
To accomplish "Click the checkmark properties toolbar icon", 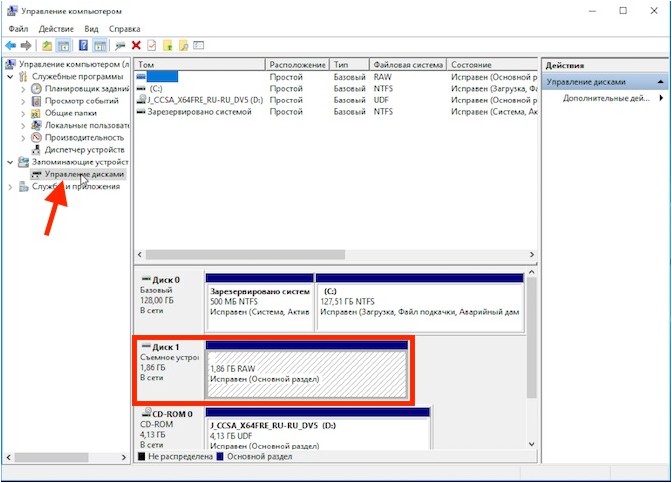I will (x=151, y=45).
